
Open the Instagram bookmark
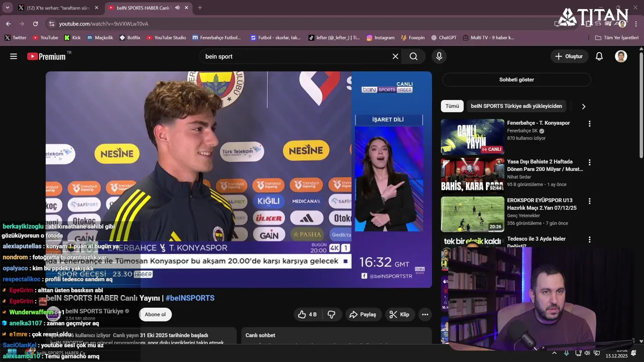[x=380, y=37]
